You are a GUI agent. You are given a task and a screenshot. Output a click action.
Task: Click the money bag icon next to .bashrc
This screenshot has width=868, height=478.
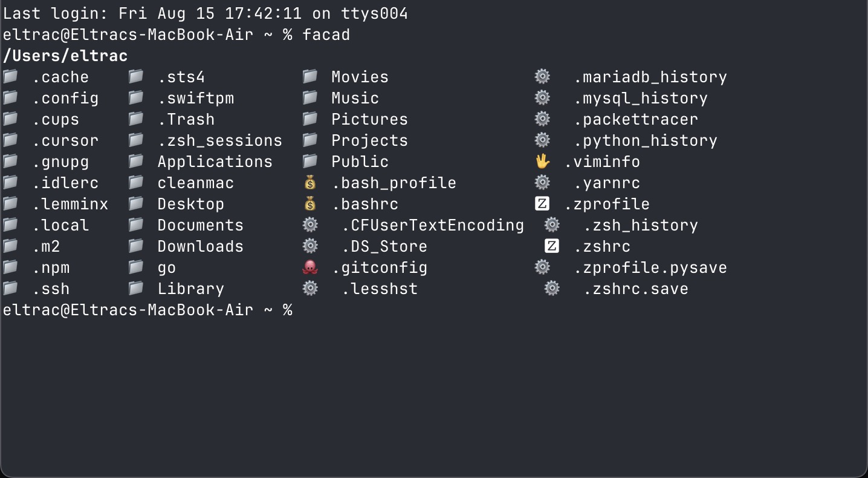(x=310, y=203)
